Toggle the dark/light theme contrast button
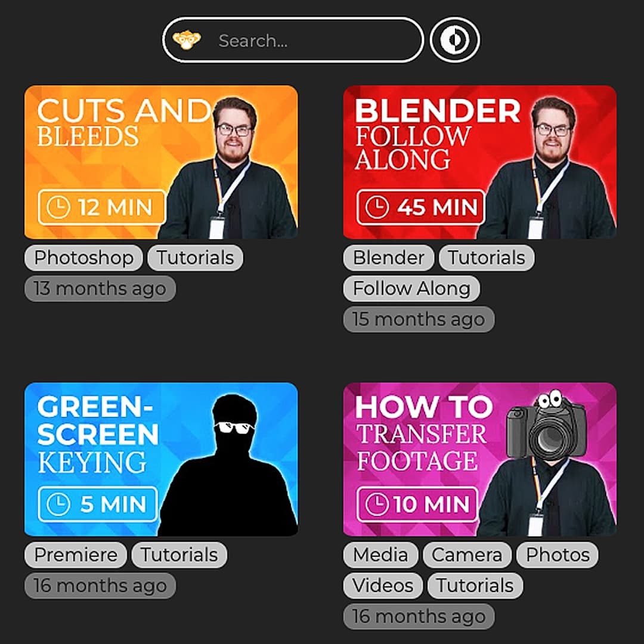The width and height of the screenshot is (644, 644). click(454, 40)
